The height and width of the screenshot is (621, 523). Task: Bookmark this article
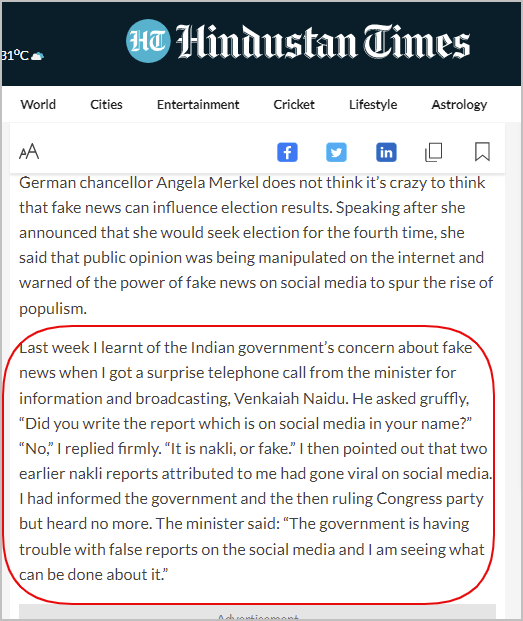point(482,152)
